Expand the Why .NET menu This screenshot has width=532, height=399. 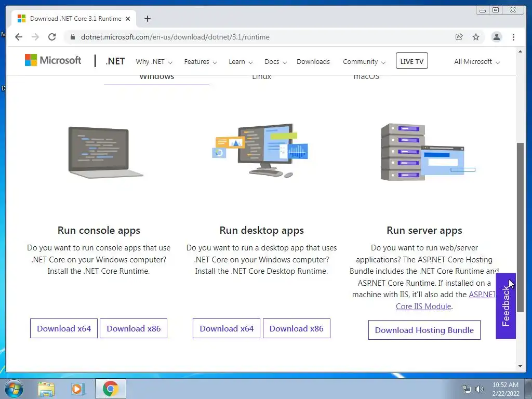click(x=154, y=62)
